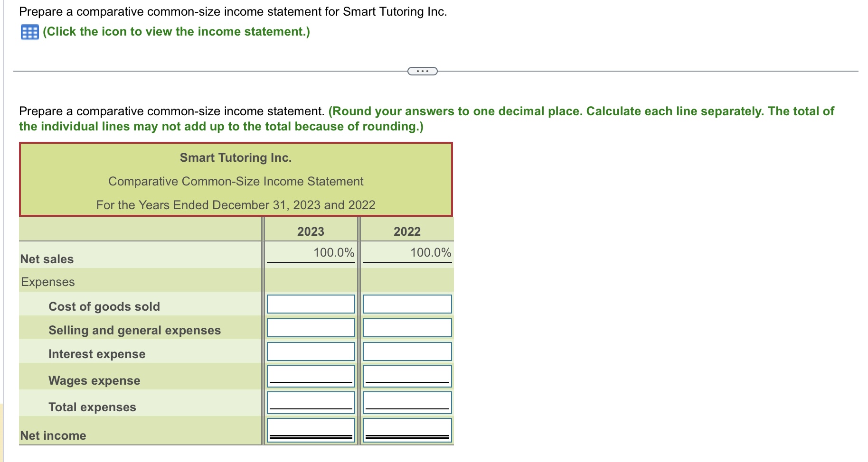Select the Wages expense 2023 input field
Screen dimensions: 868x462
[x=311, y=376]
